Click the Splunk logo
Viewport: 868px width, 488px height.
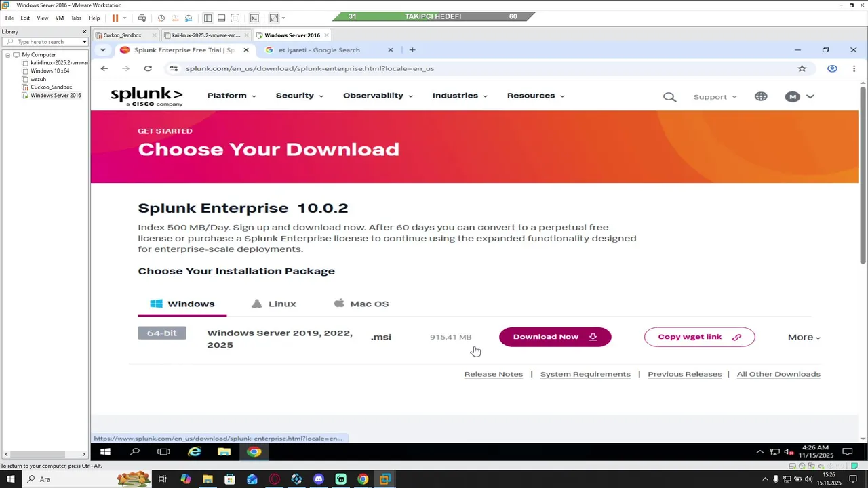point(146,96)
